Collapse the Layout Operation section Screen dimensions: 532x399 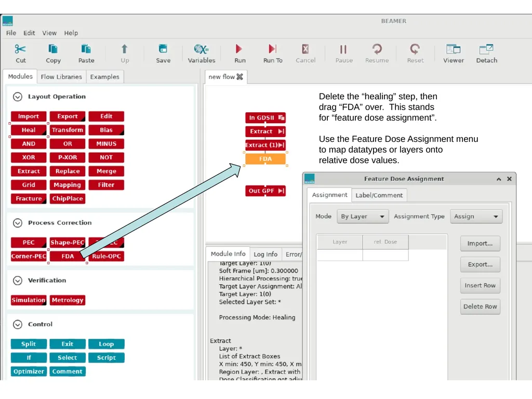point(18,97)
